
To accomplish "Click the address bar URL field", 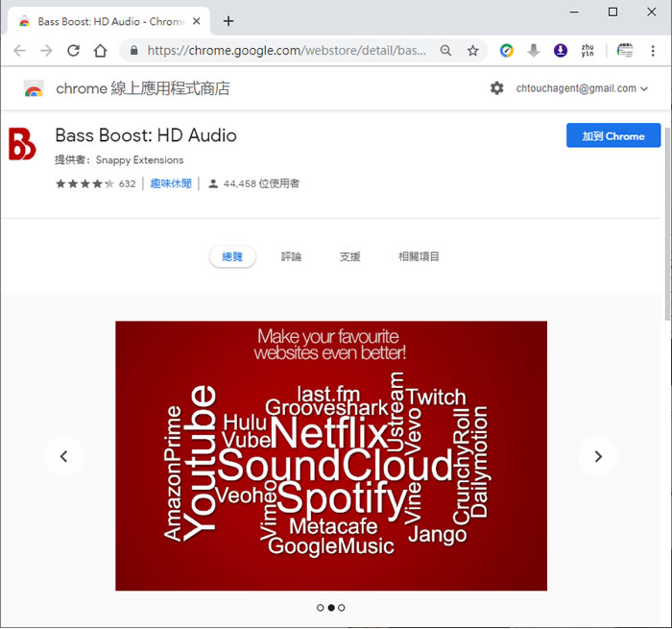I will pos(286,51).
